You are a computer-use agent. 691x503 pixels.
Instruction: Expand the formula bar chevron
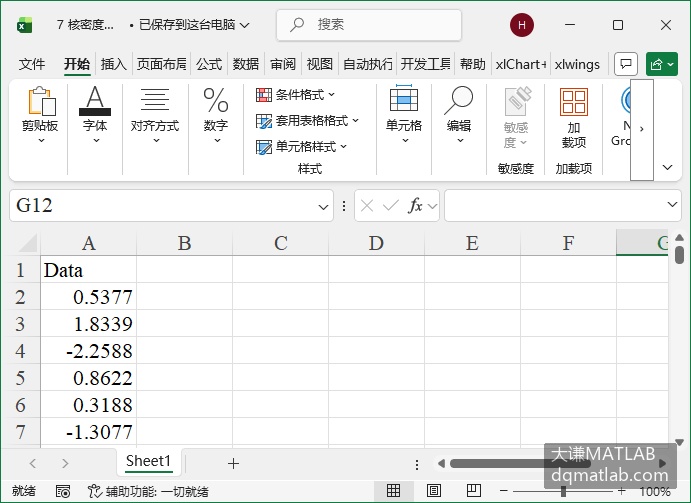(x=672, y=205)
